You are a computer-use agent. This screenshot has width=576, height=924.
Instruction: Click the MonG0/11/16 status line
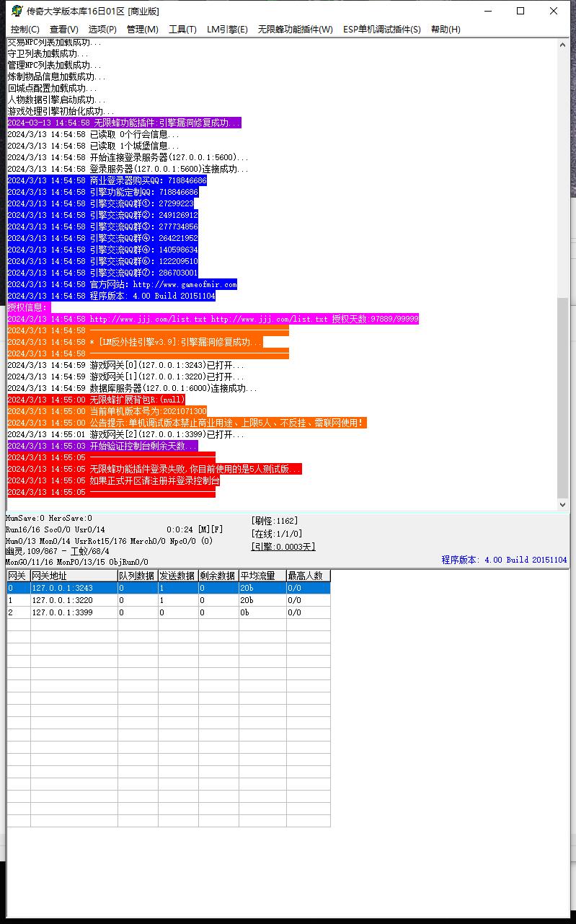pos(77,562)
